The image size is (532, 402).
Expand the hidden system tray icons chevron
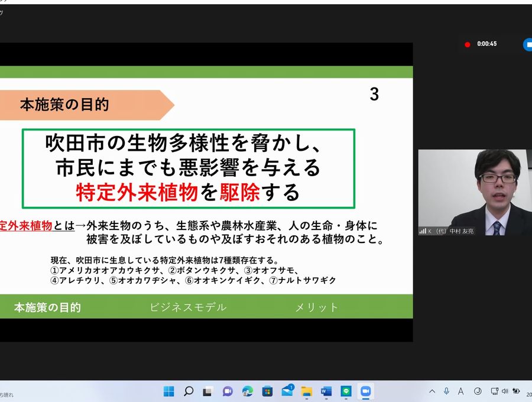[x=432, y=391]
